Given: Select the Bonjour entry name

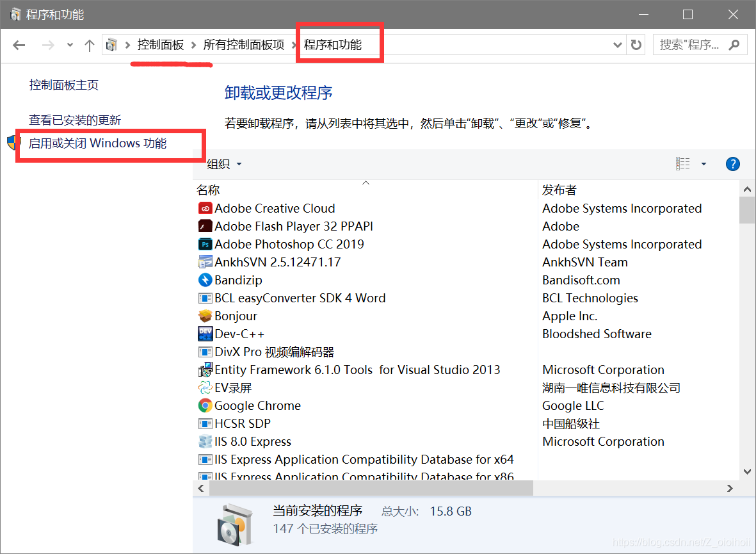Looking at the screenshot, I should pyautogui.click(x=236, y=316).
